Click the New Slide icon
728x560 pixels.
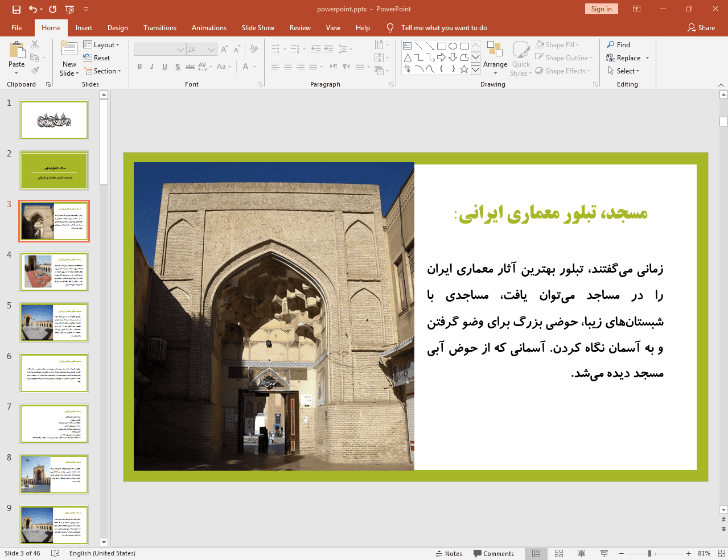[69, 49]
